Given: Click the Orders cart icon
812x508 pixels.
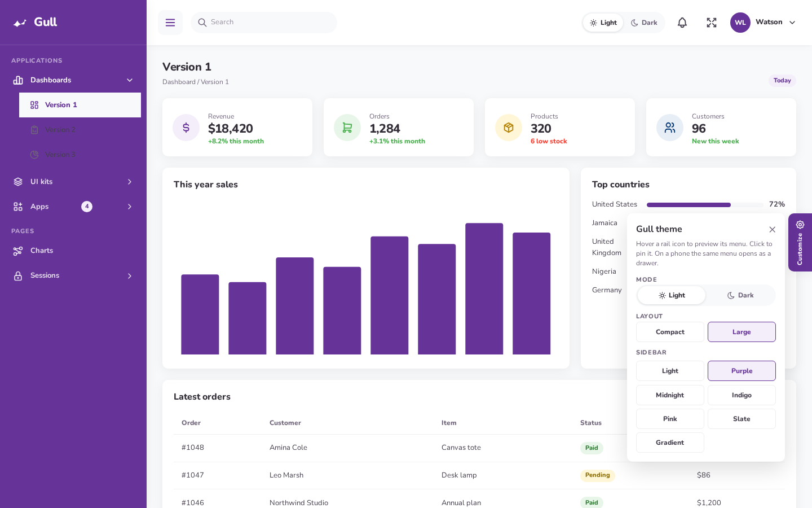Looking at the screenshot, I should [x=347, y=128].
